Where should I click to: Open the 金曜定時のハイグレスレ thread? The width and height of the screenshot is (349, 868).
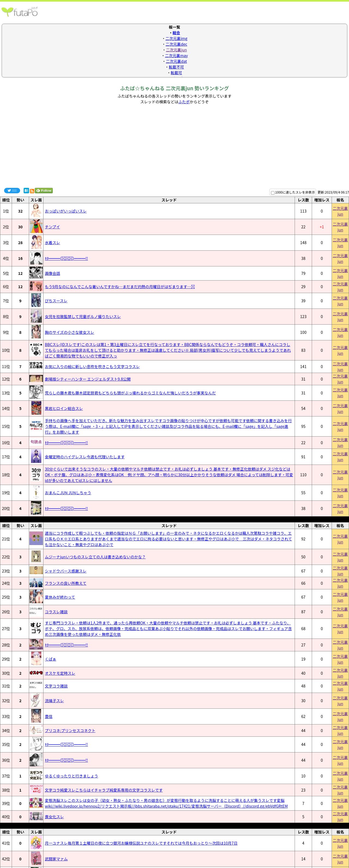coord(85,457)
